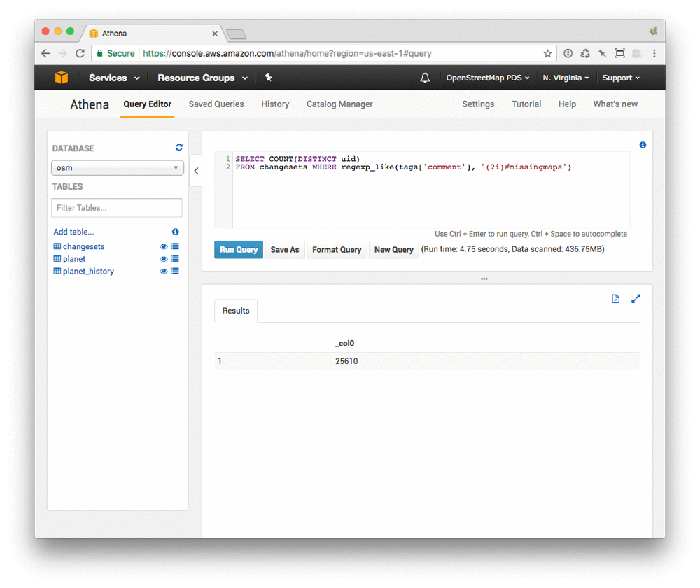Image resolution: width=700 pixels, height=588 pixels.
Task: Open the osm database selector
Action: (x=118, y=168)
